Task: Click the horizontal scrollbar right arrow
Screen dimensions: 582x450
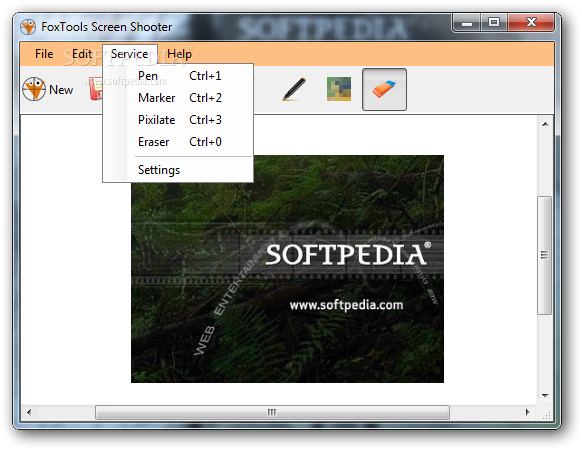Action: (x=527, y=412)
